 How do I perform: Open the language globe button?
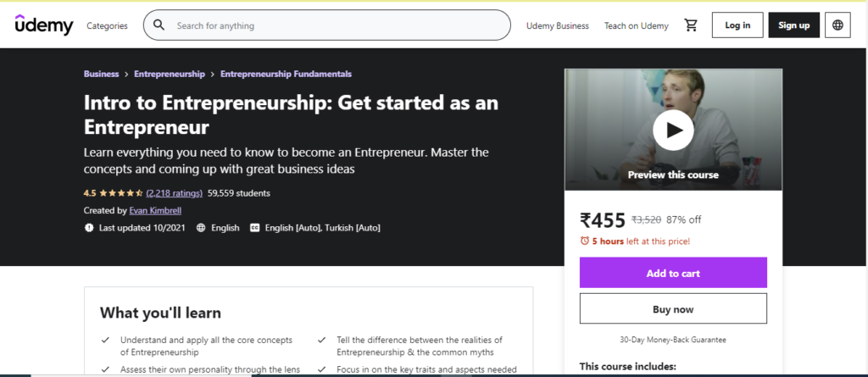tap(837, 25)
